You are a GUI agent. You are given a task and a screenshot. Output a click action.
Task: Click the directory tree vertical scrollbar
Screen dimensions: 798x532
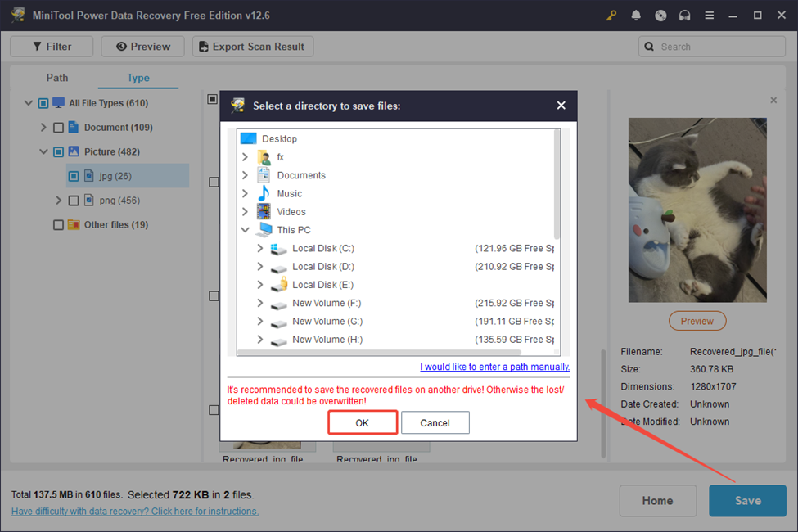click(557, 185)
